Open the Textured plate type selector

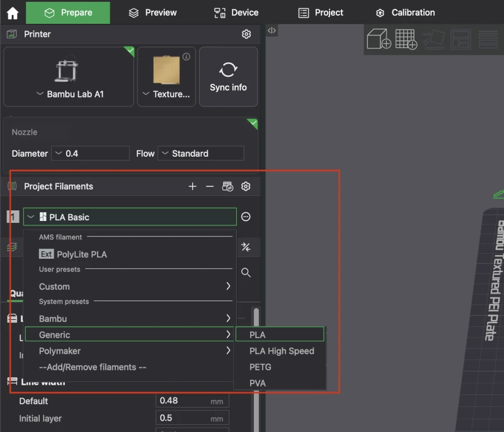pyautogui.click(x=166, y=77)
